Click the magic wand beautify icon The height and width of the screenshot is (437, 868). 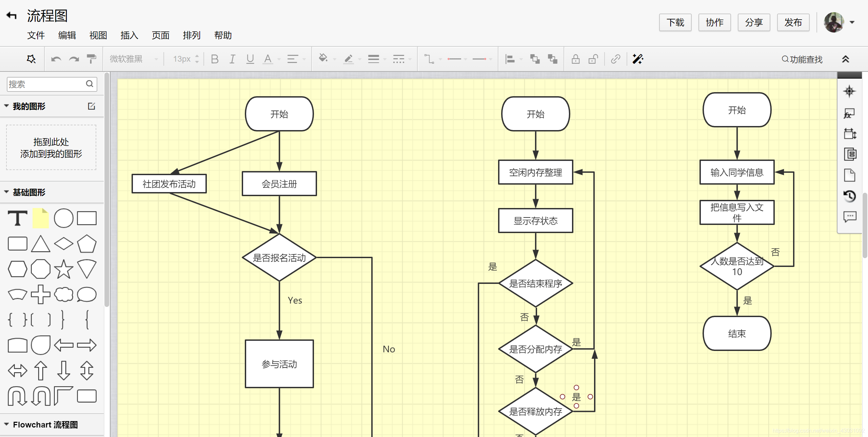637,59
